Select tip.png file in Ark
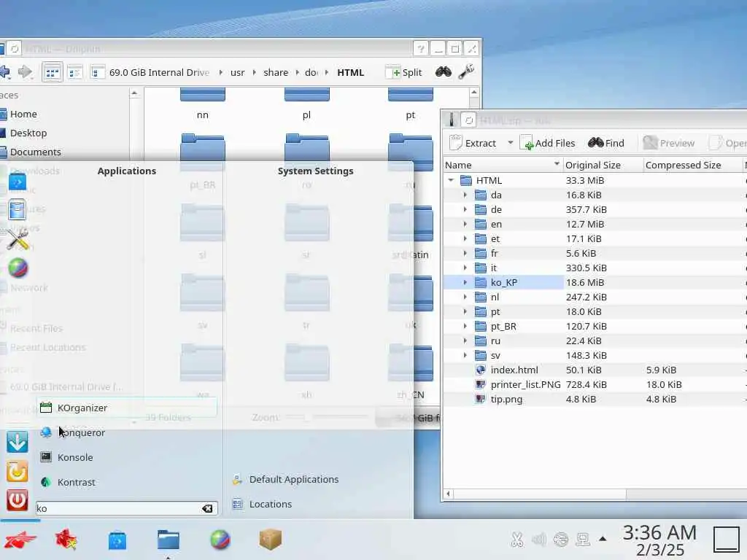 (x=595, y=399)
